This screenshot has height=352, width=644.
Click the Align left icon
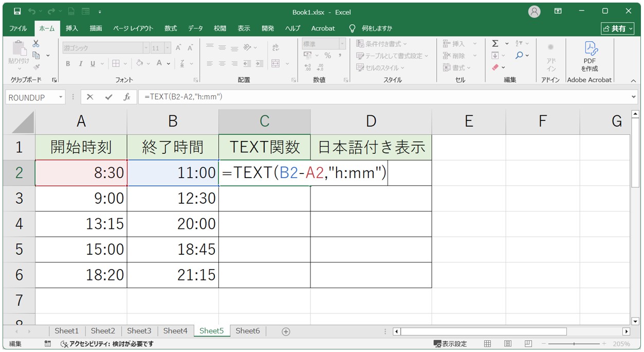[x=210, y=64]
